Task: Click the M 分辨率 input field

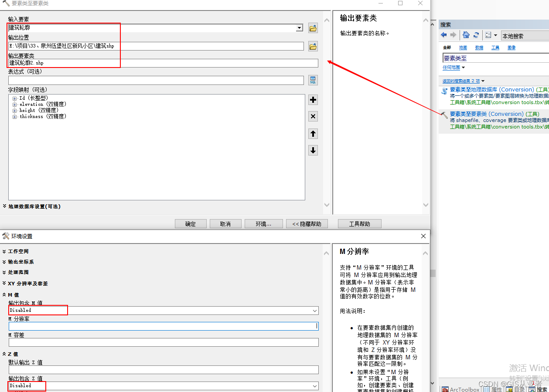Action: tap(164, 326)
